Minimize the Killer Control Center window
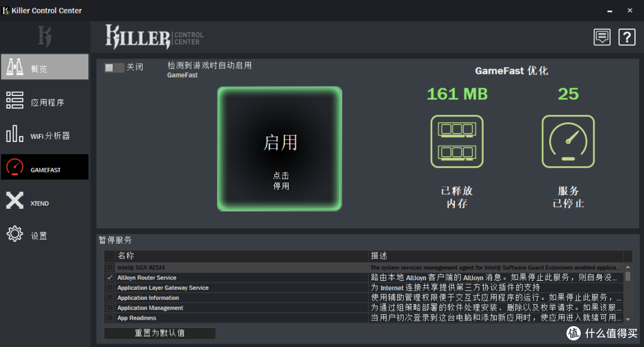644x347 pixels. pyautogui.click(x=610, y=11)
